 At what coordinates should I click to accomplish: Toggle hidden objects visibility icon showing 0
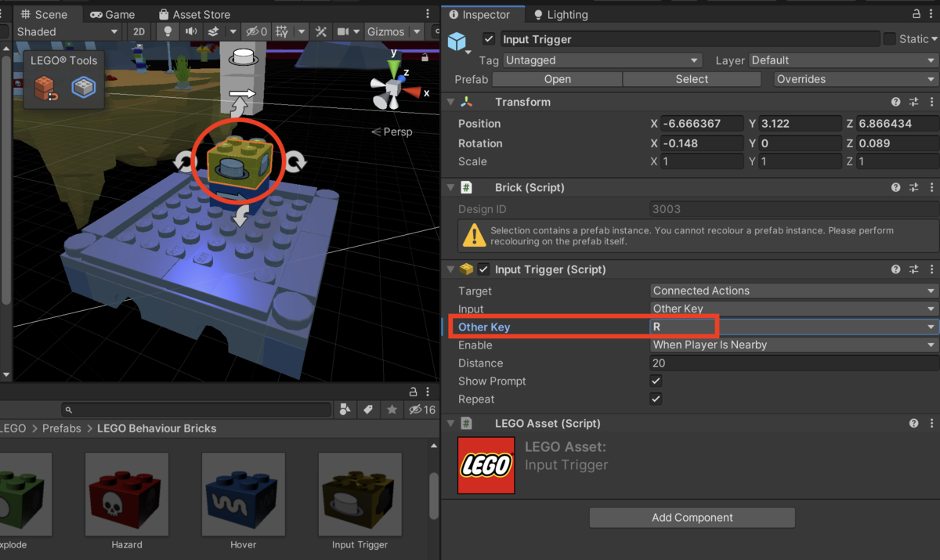tap(256, 32)
